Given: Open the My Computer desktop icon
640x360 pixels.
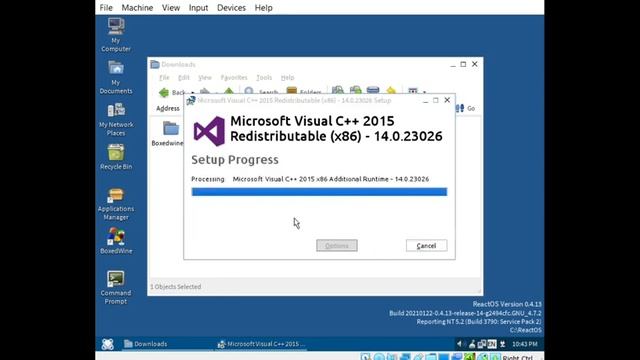Looking at the screenshot, I should pos(116,35).
